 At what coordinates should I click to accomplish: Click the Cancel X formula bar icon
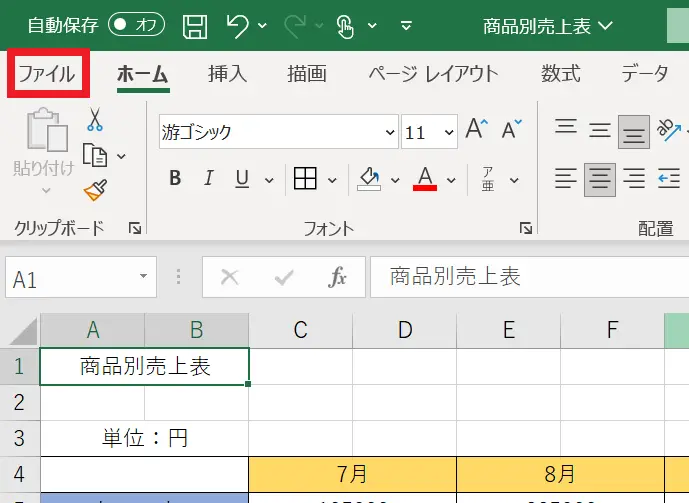(x=229, y=278)
